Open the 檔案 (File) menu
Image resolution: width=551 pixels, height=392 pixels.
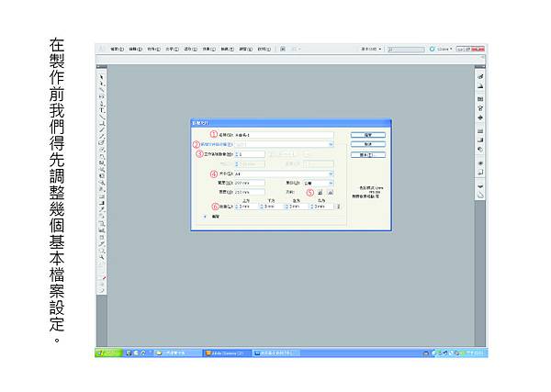click(117, 50)
